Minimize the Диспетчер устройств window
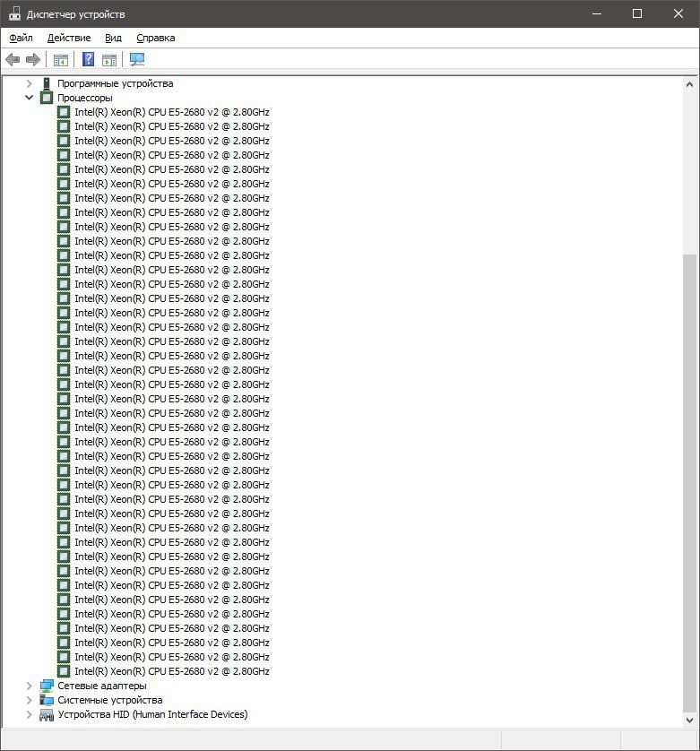 [x=597, y=13]
